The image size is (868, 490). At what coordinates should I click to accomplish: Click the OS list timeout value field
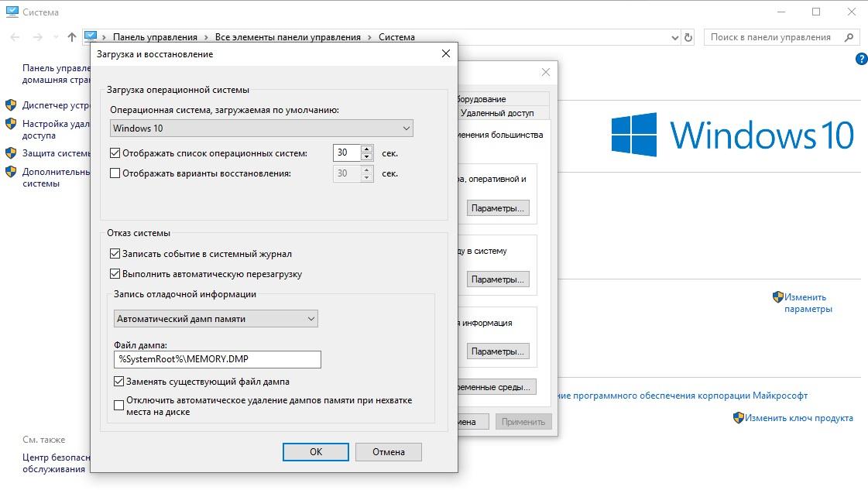click(x=347, y=152)
